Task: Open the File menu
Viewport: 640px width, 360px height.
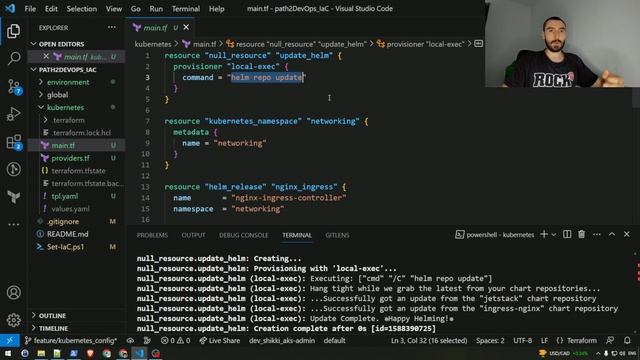Action: pyautogui.click(x=30, y=9)
